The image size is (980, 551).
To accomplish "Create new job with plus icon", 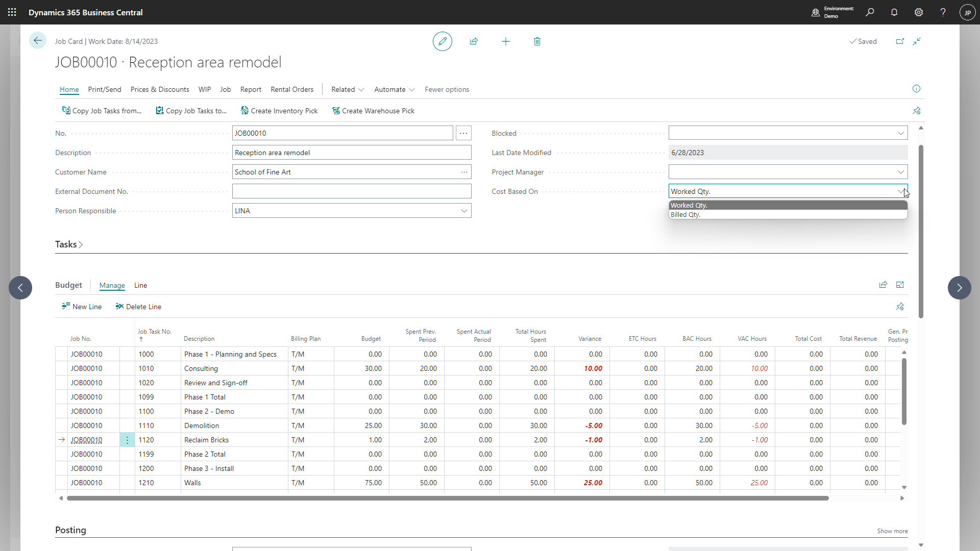I will [x=506, y=41].
